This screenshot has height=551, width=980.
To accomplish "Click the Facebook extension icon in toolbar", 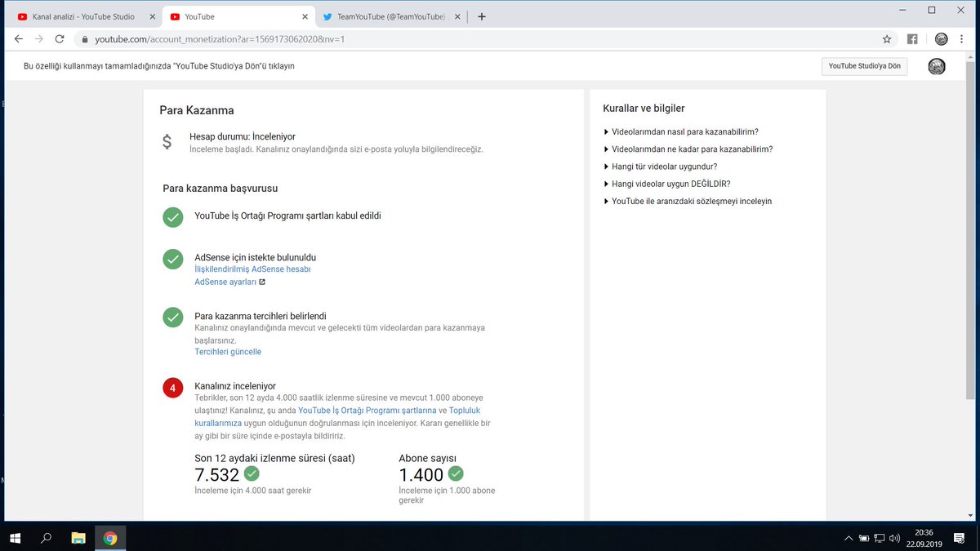I will pyautogui.click(x=912, y=38).
